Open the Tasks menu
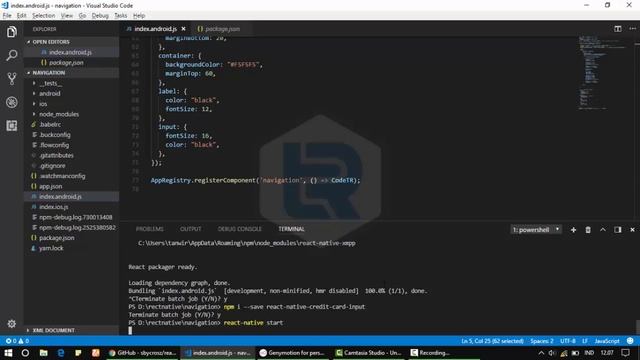640x360 pixels. (x=120, y=16)
